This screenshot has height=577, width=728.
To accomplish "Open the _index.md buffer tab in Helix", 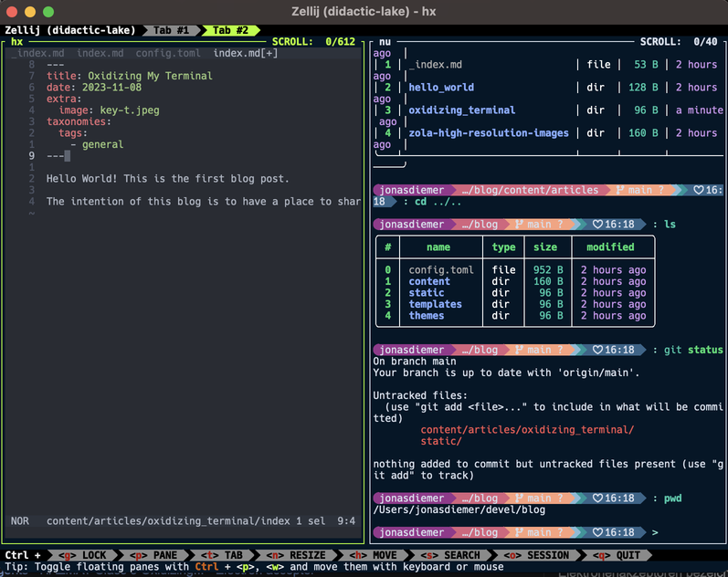I will tap(37, 53).
